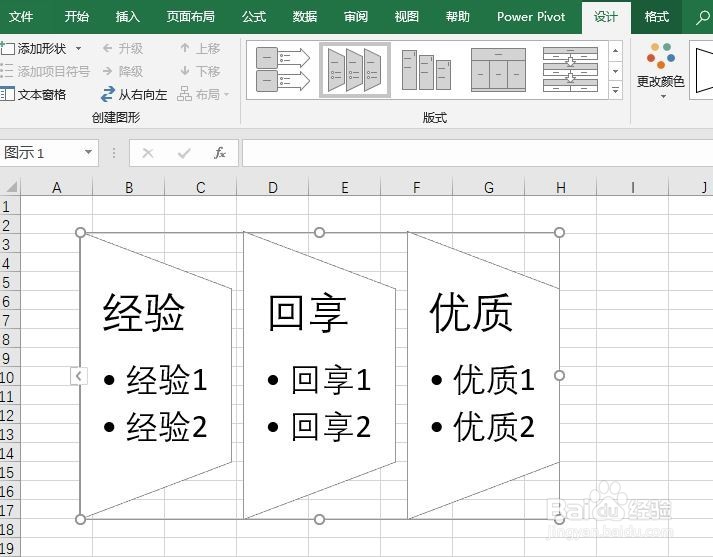
Task: Select column A header
Action: 56,187
